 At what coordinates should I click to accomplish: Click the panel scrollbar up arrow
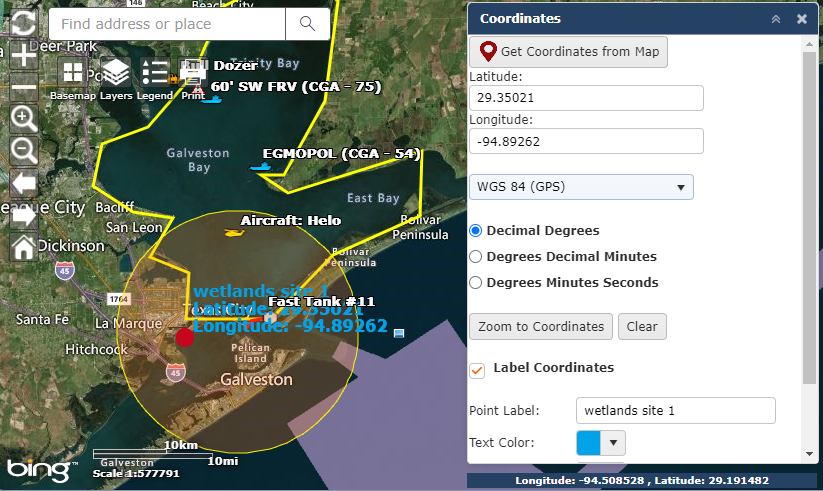(809, 45)
